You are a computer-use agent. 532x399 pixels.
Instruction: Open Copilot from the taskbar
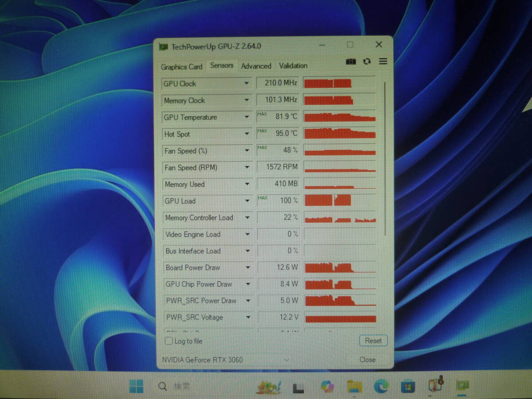point(328,387)
